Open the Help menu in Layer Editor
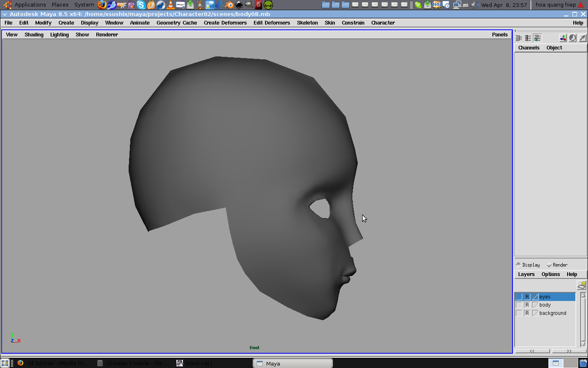This screenshot has height=368, width=588. point(572,274)
